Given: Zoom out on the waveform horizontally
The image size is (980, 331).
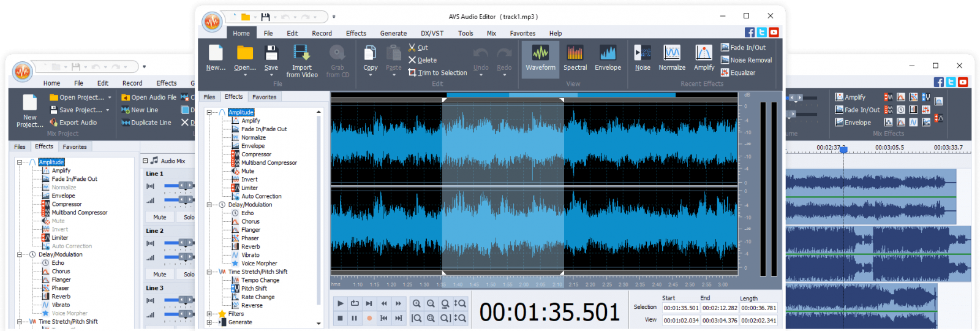Looking at the screenshot, I should 431,303.
